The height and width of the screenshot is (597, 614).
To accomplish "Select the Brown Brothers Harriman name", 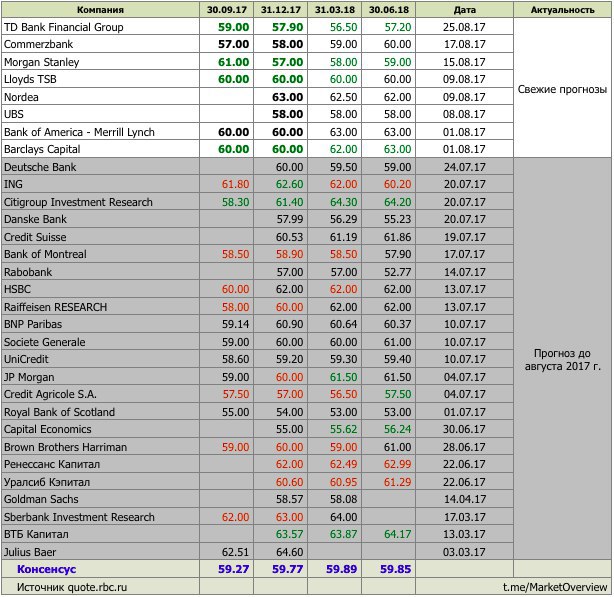I will click(65, 447).
